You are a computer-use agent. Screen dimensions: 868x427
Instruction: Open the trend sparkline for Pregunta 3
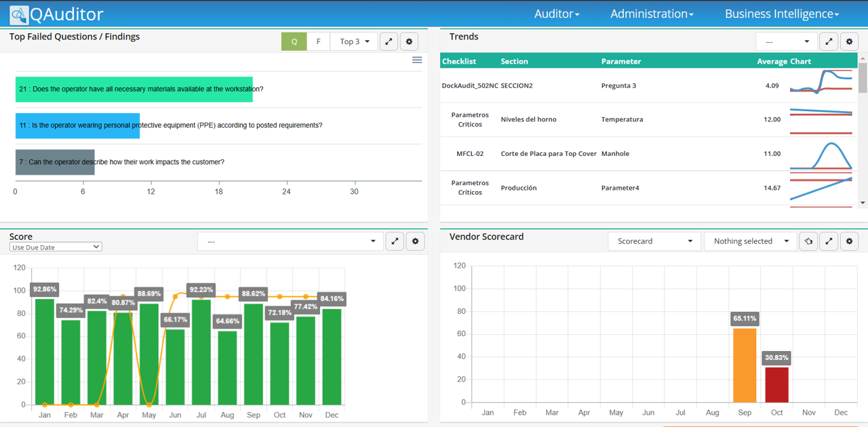pos(821,81)
